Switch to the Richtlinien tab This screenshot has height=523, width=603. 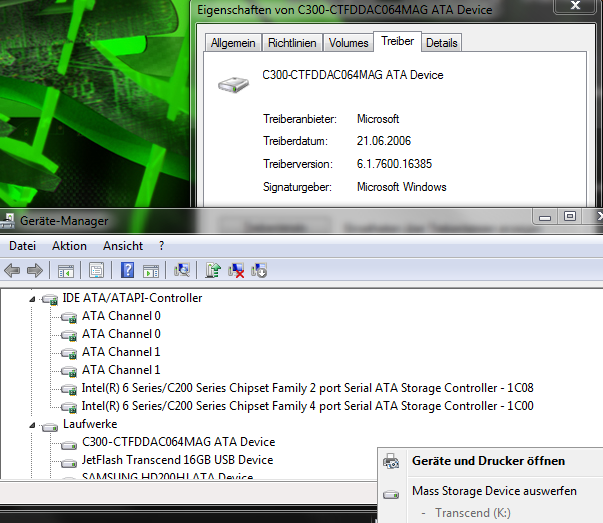coord(292,43)
